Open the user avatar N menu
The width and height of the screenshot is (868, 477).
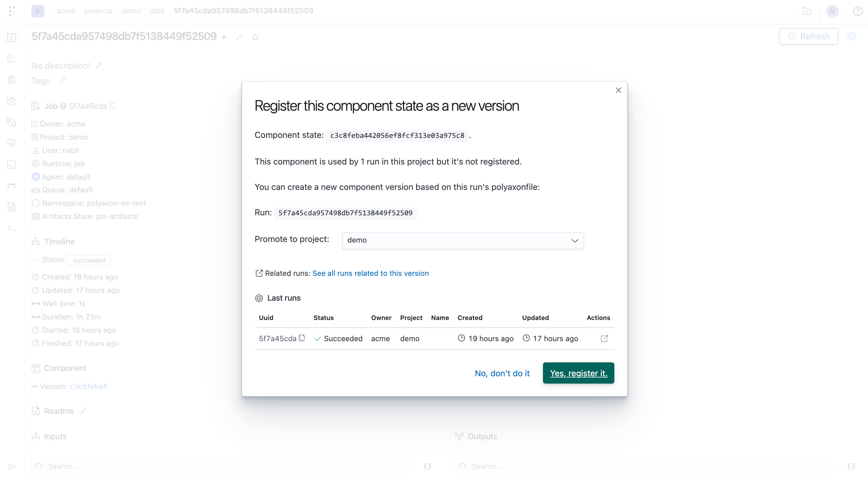[832, 11]
